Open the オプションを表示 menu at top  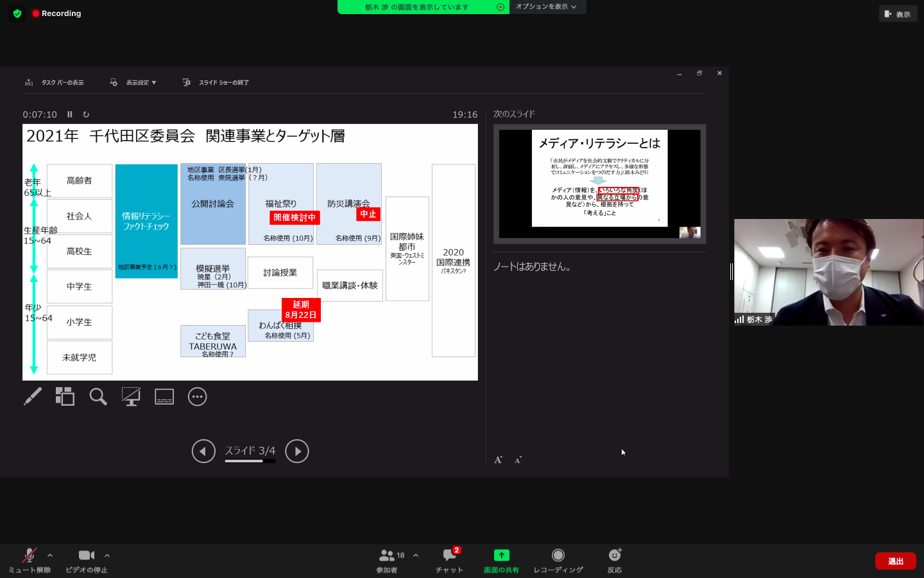546,7
